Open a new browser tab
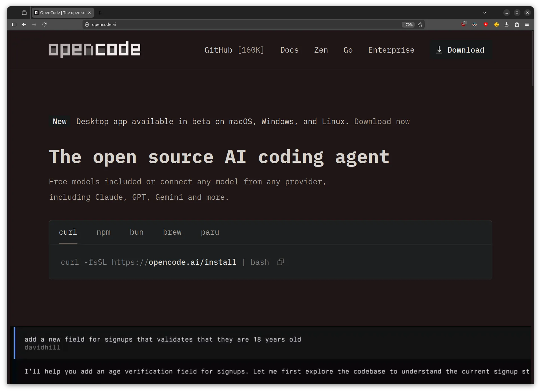This screenshot has width=541, height=392. click(100, 13)
